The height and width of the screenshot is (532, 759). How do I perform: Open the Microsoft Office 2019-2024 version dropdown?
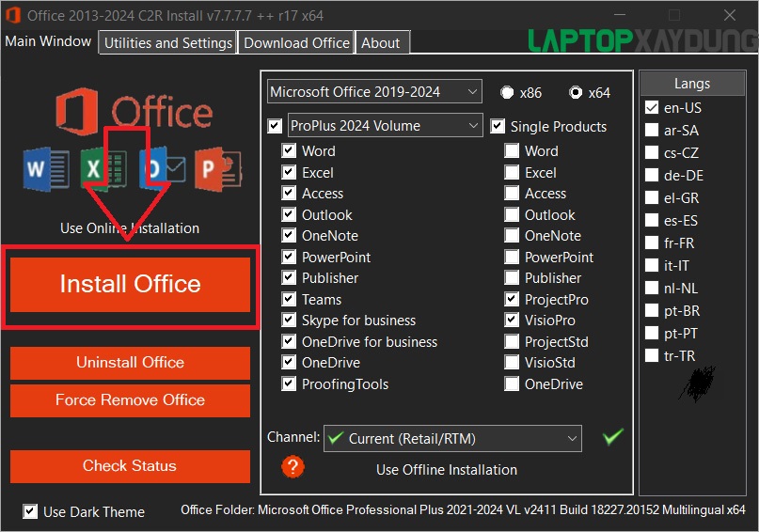(x=374, y=91)
